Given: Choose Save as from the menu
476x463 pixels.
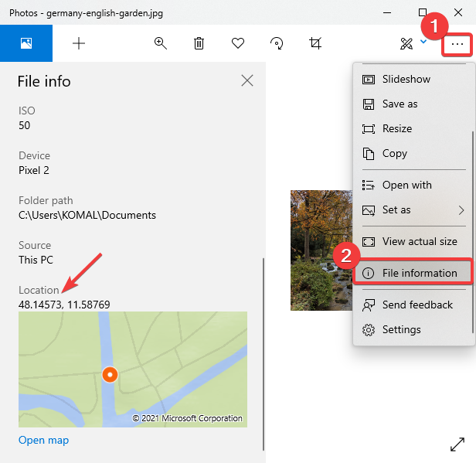Looking at the screenshot, I should coord(399,104).
